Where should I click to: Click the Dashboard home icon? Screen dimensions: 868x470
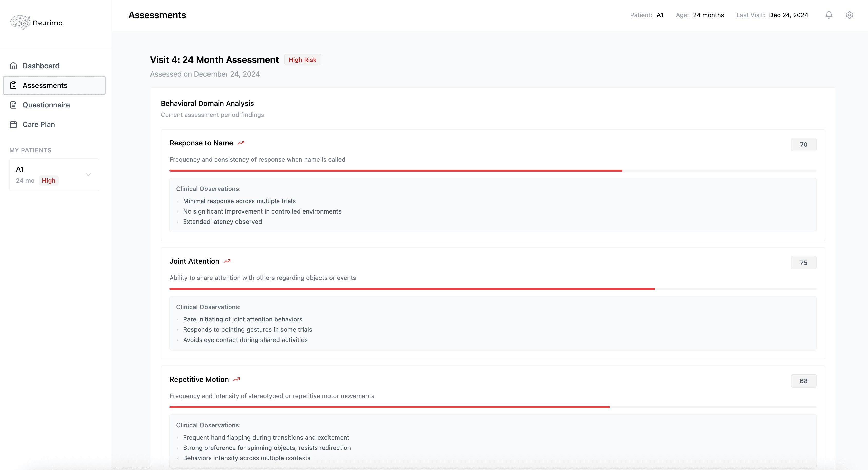tap(13, 66)
